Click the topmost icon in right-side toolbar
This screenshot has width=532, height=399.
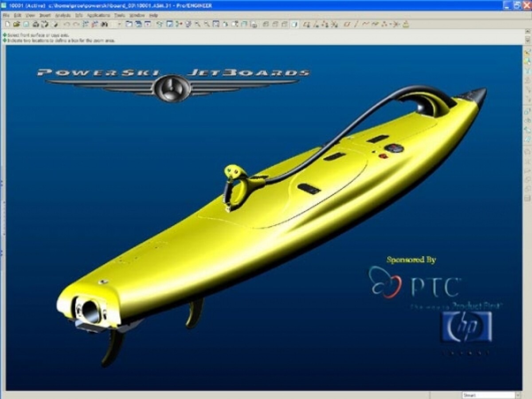click(x=527, y=52)
